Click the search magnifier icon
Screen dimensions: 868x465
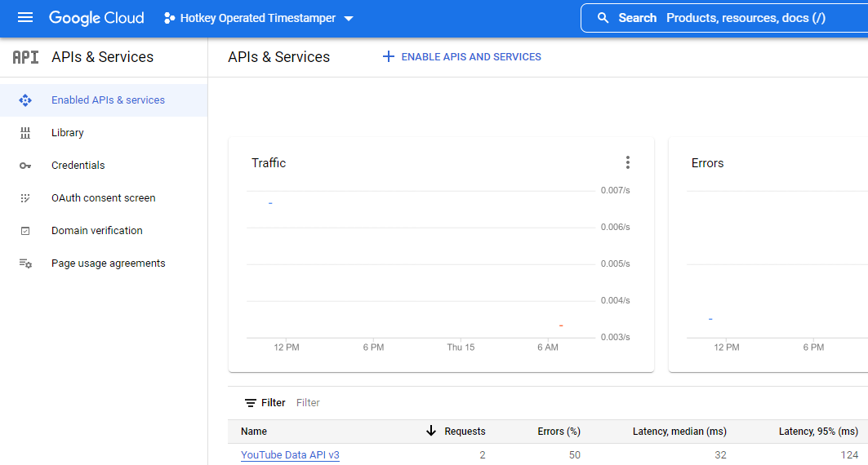[603, 18]
